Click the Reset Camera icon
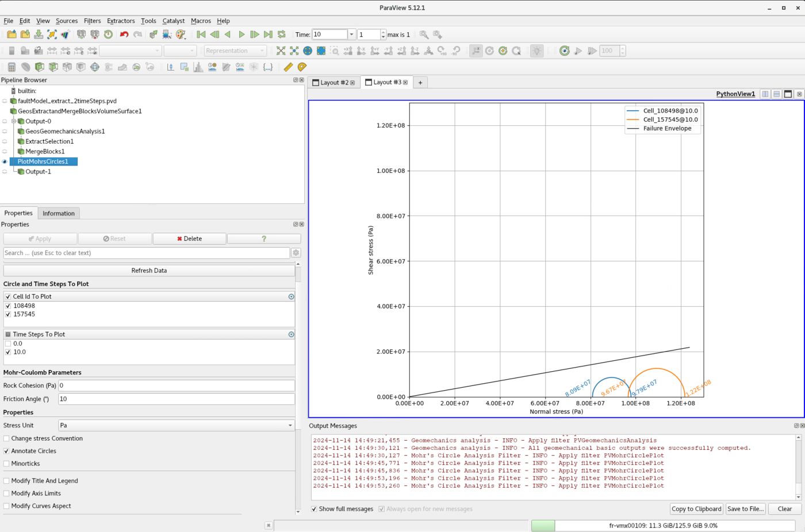Viewport: 805px width, 532px height. point(281,51)
